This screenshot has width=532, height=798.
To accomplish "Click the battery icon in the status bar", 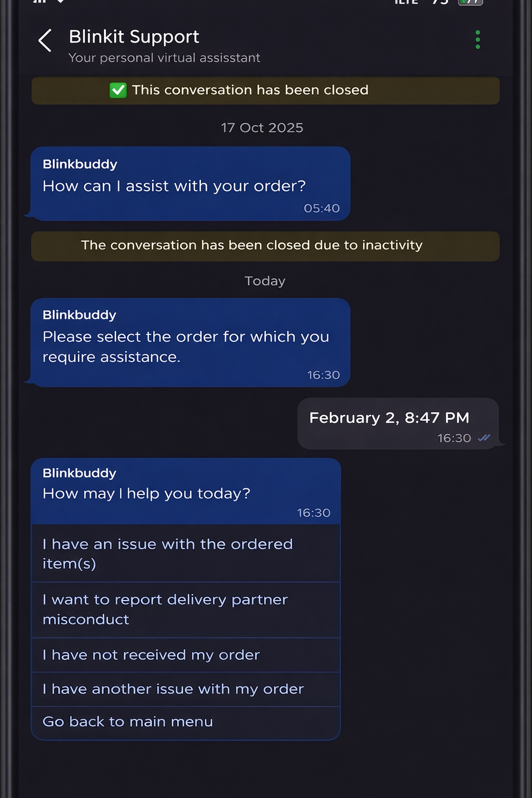I will 469,3.
